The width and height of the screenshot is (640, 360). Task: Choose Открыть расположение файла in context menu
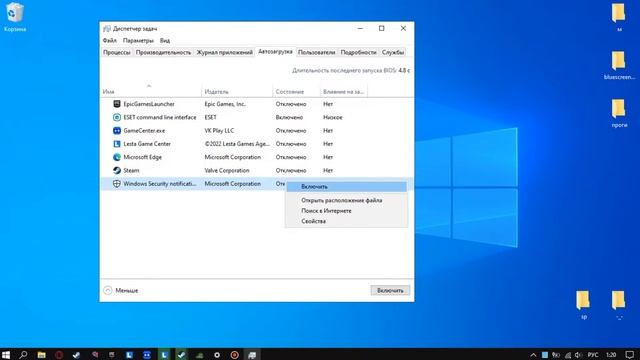[x=347, y=200]
